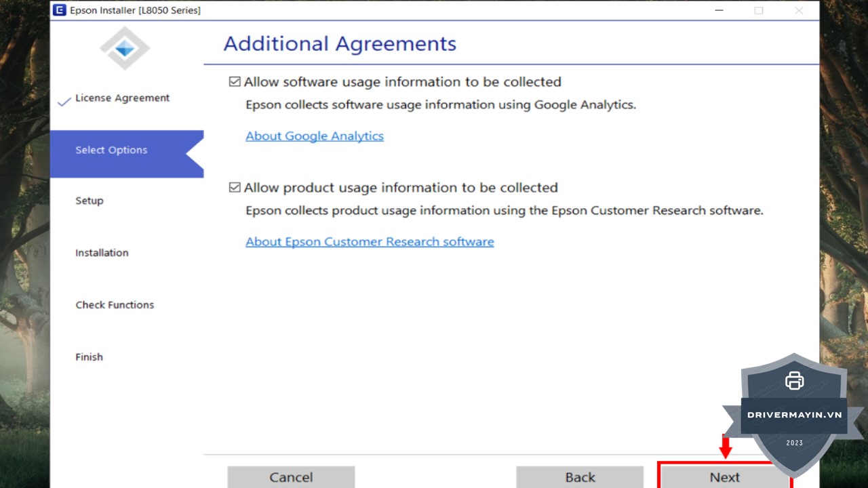Close the Epson Installer window

click(800, 10)
